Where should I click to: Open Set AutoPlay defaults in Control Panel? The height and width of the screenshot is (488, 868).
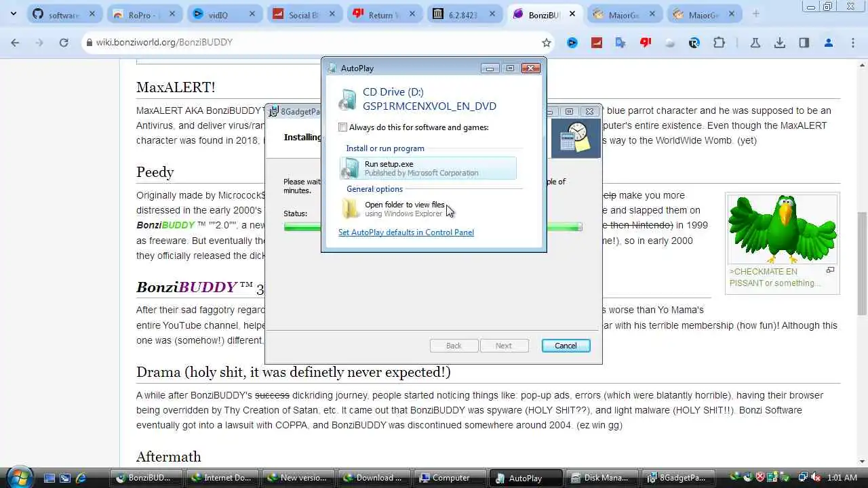[x=406, y=232]
